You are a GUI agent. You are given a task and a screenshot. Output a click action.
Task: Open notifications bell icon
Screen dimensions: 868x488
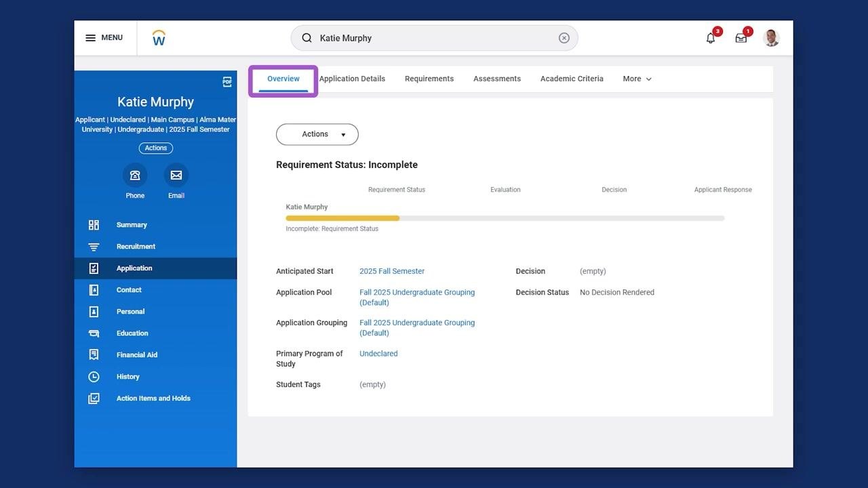pos(711,38)
